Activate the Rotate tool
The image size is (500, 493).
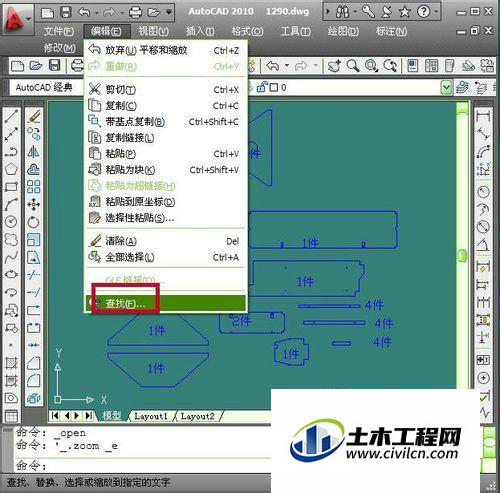tap(34, 222)
